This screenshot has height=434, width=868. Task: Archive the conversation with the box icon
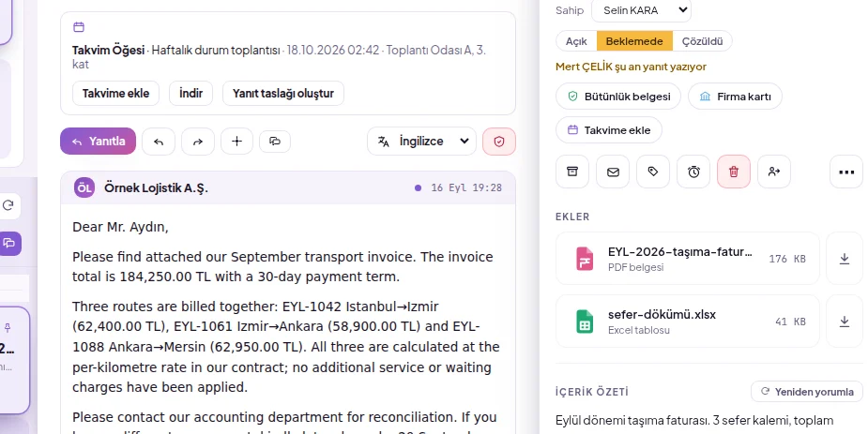pyautogui.click(x=572, y=172)
